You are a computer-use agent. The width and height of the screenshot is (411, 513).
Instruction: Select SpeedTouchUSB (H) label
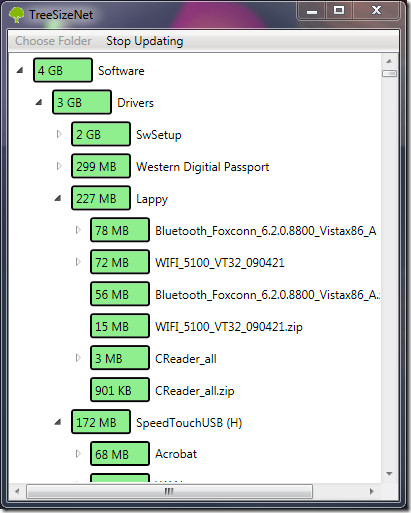click(x=189, y=423)
